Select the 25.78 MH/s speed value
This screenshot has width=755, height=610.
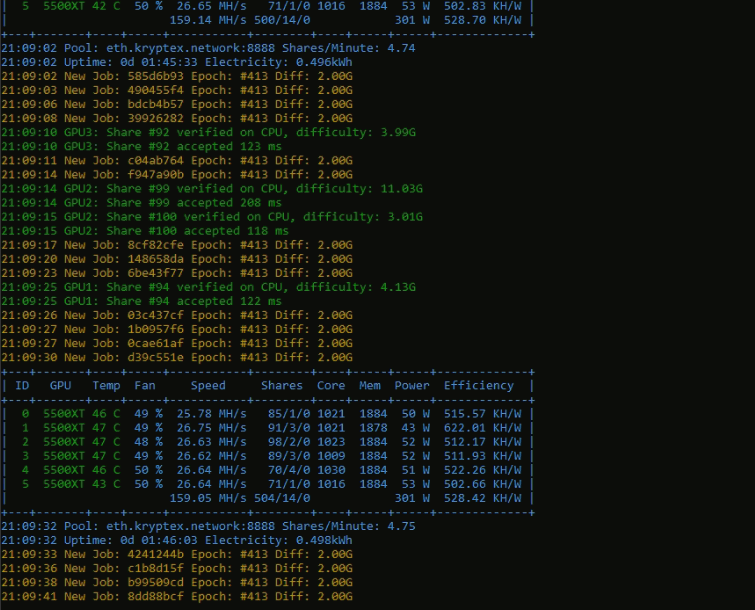(211, 413)
